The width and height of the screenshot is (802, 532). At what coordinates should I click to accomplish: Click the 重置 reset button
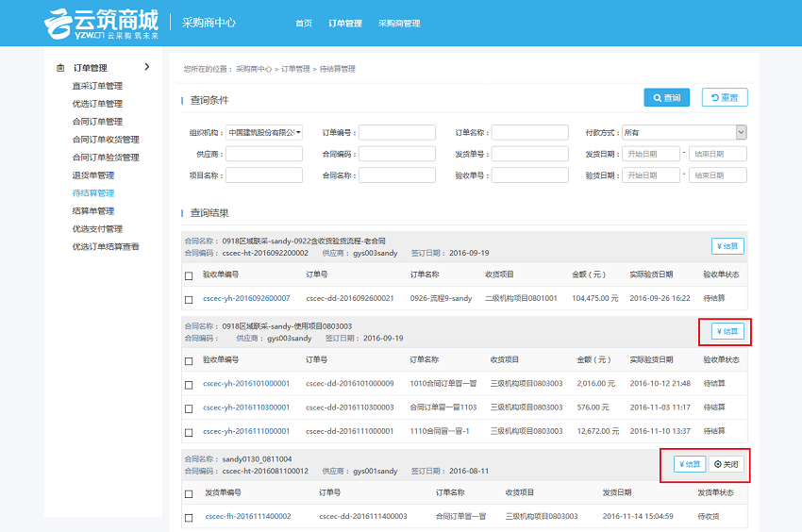point(725,97)
